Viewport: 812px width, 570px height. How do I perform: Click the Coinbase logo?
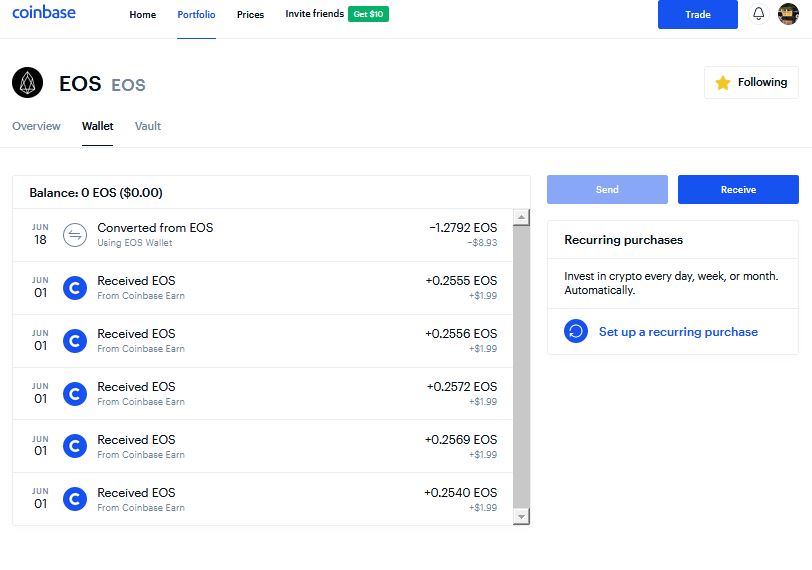(x=44, y=12)
